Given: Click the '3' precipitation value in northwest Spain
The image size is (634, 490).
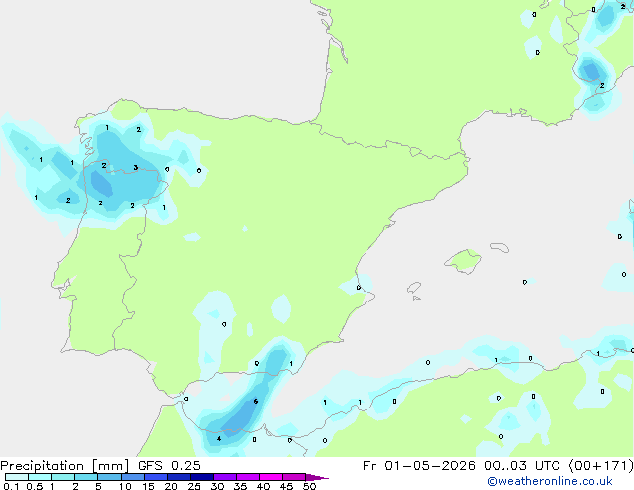Looking at the screenshot, I should click(x=136, y=167).
